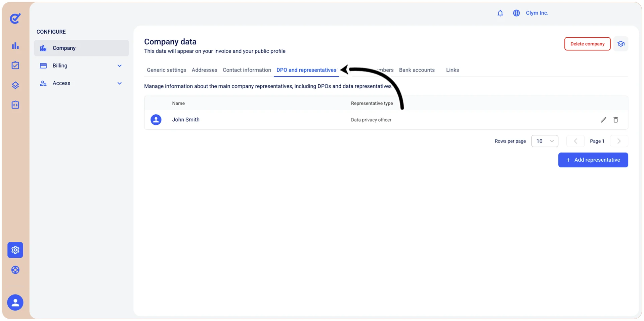Click the language globe icon
The height and width of the screenshot is (321, 644).
(516, 13)
